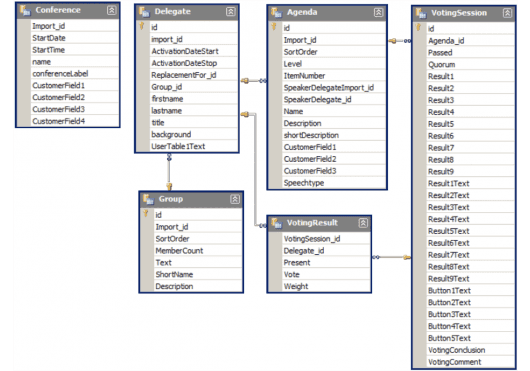Screen dimensions: 530x371
Task: Select ItemNumber column in Agenda
Action: point(334,76)
